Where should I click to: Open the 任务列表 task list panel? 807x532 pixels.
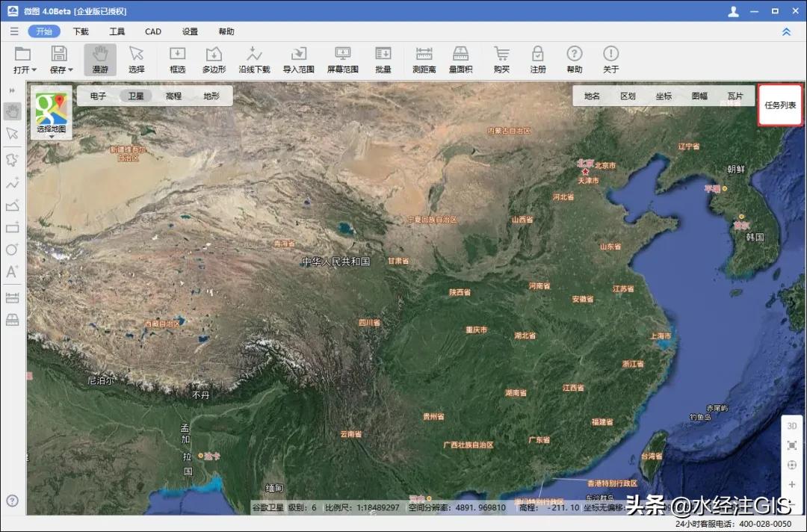coord(779,105)
